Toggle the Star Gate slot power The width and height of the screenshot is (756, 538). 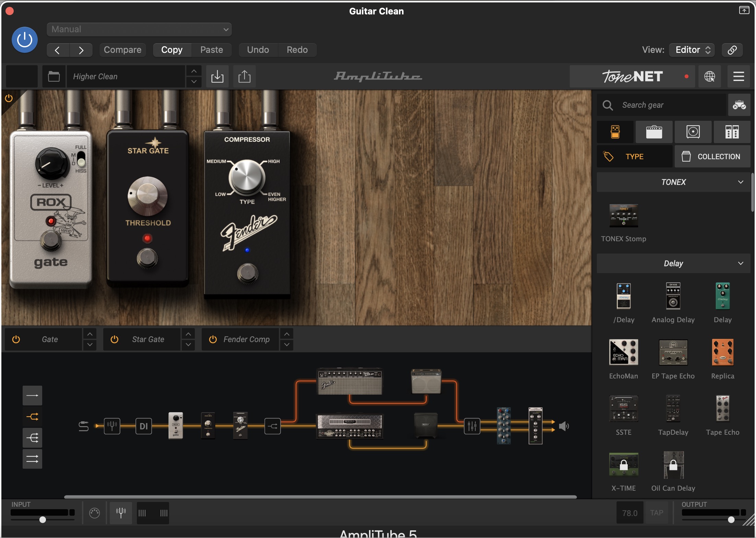point(115,339)
